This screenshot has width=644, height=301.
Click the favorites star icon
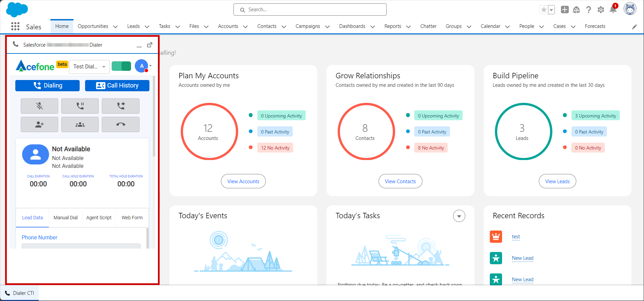(544, 10)
